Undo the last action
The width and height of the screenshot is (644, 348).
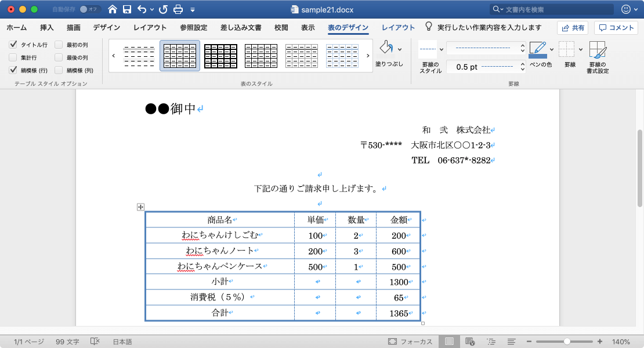coord(142,9)
